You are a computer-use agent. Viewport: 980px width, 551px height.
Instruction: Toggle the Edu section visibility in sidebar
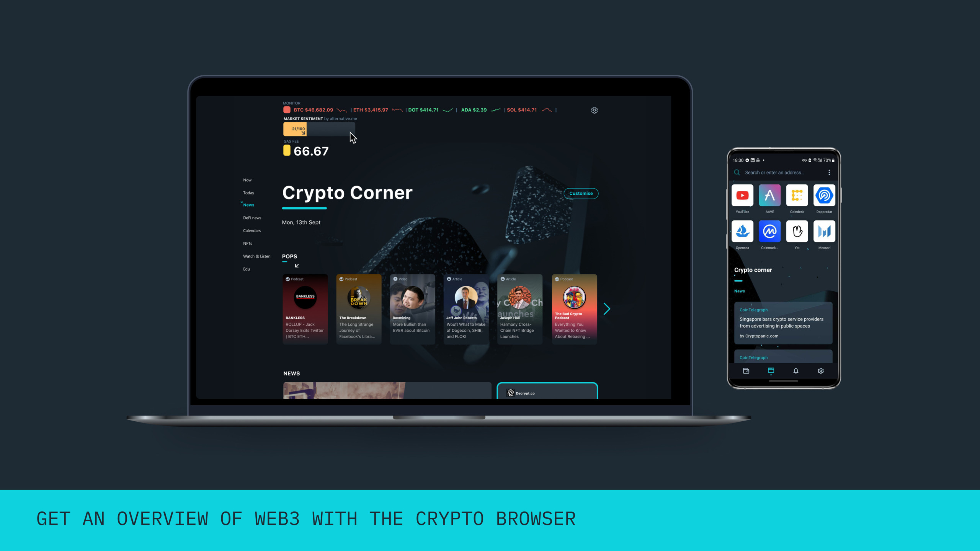(x=247, y=269)
